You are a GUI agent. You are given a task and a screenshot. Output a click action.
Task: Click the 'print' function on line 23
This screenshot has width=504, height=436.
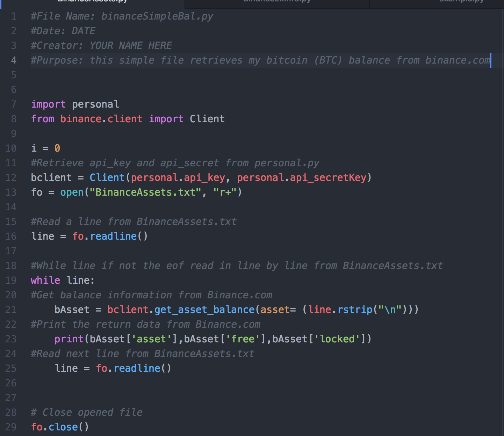coord(69,339)
